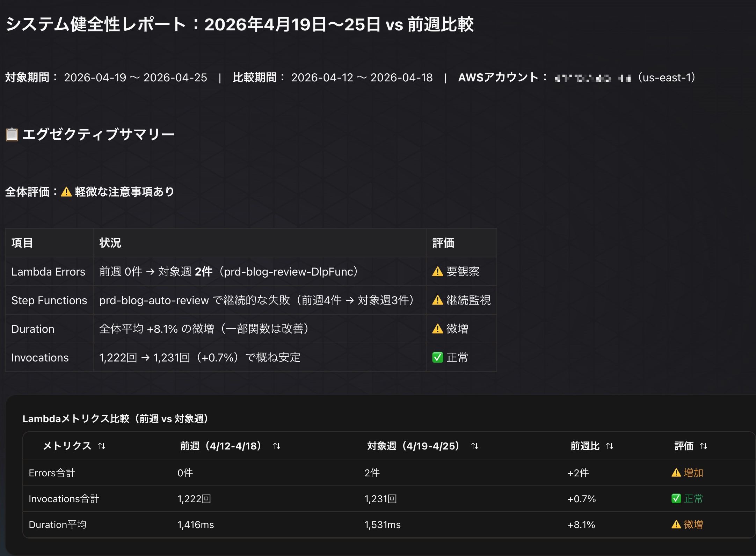This screenshot has height=556, width=756.
Task: Click the 状況 header in summary table
Action: [x=110, y=243]
